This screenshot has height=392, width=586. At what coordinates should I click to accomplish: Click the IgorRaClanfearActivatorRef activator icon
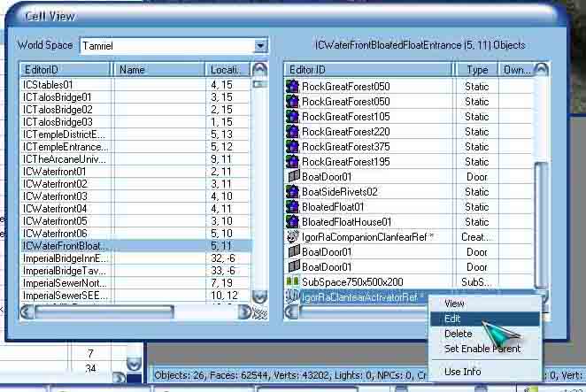pyautogui.click(x=292, y=296)
